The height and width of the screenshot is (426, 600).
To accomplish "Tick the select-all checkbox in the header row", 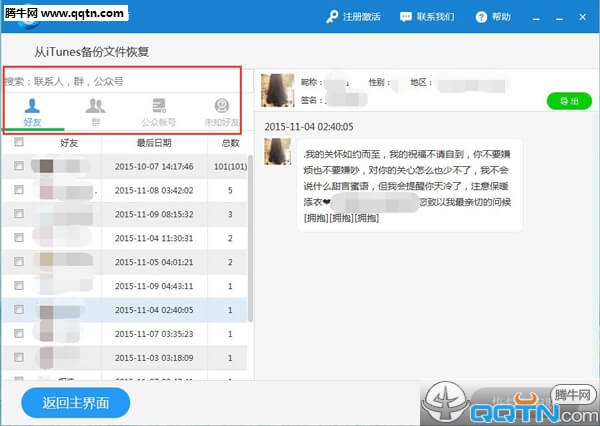I will (19, 142).
